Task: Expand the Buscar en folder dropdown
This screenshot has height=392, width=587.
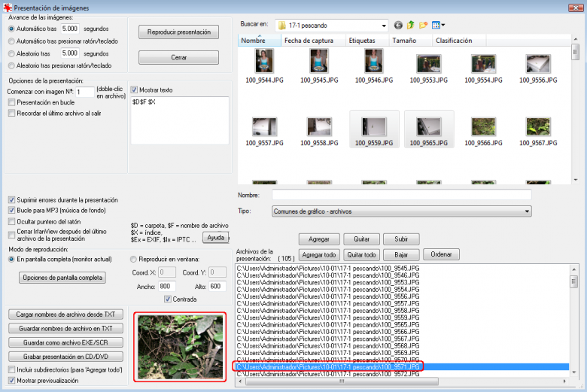Action: [x=384, y=25]
